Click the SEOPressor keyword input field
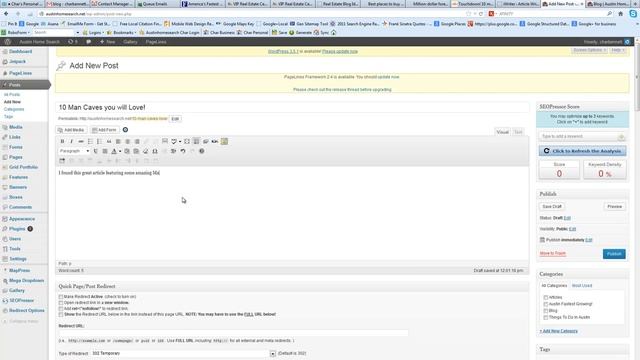The width and height of the screenshot is (640, 360). coord(578,136)
